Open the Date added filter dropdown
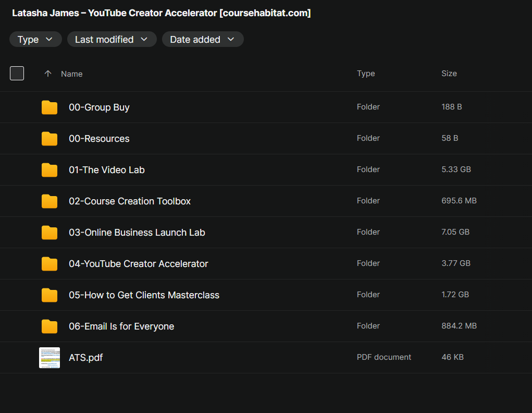The image size is (532, 413). pyautogui.click(x=203, y=40)
